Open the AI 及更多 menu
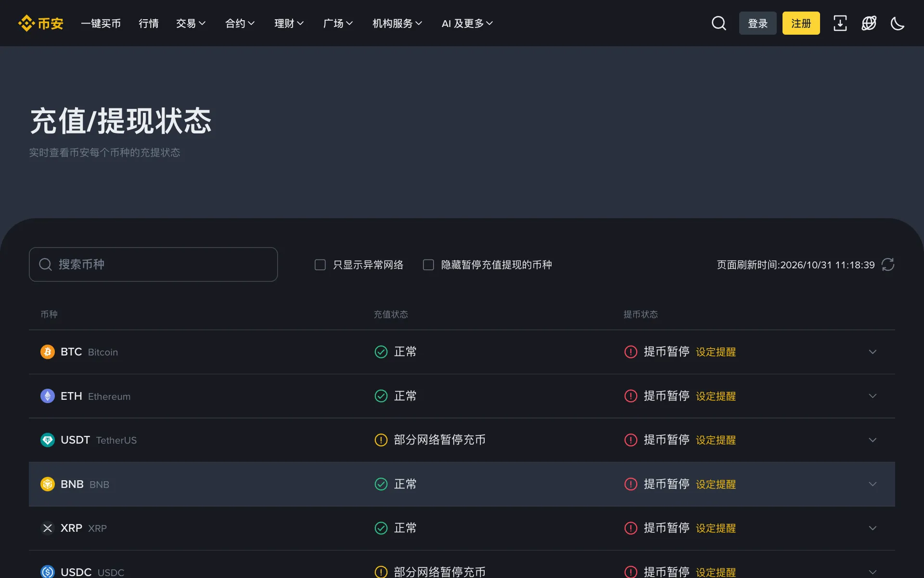 pyautogui.click(x=467, y=23)
